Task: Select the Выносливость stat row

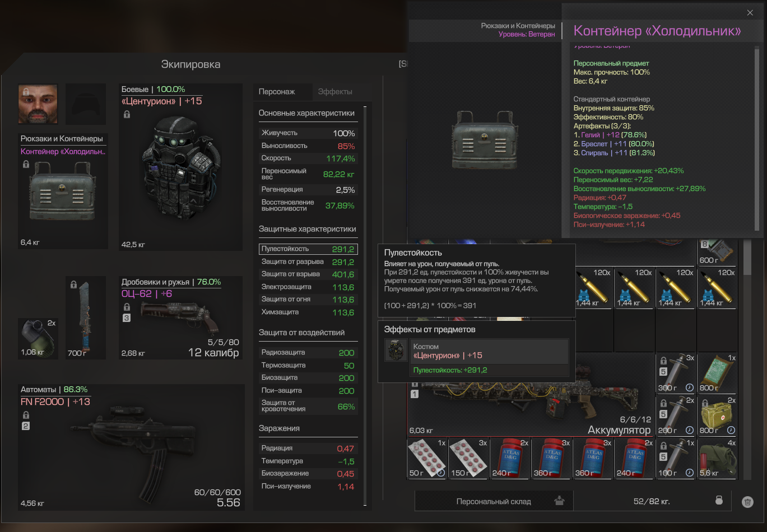Action: 308,146
